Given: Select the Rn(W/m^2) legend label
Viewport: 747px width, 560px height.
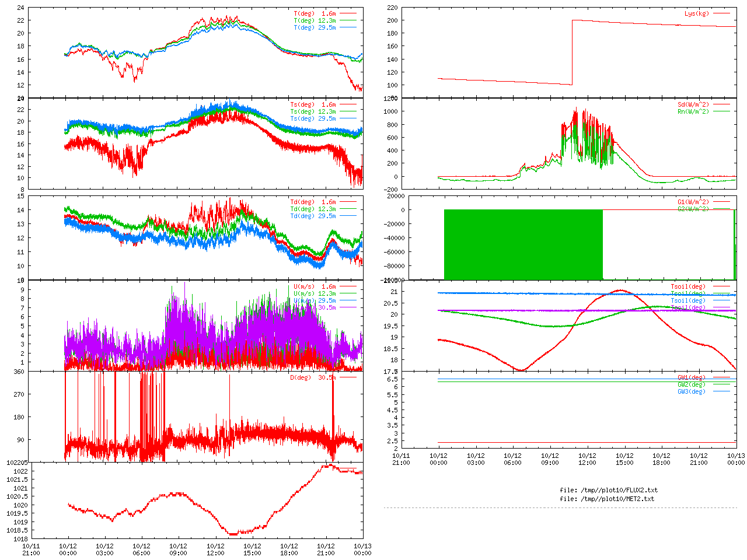Looking at the screenshot, I should [x=693, y=111].
